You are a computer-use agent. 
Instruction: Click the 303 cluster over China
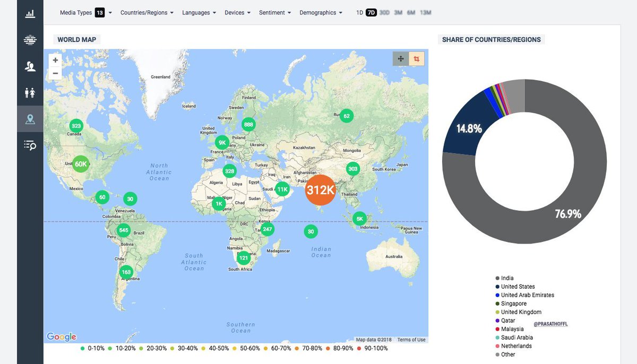[x=353, y=169]
